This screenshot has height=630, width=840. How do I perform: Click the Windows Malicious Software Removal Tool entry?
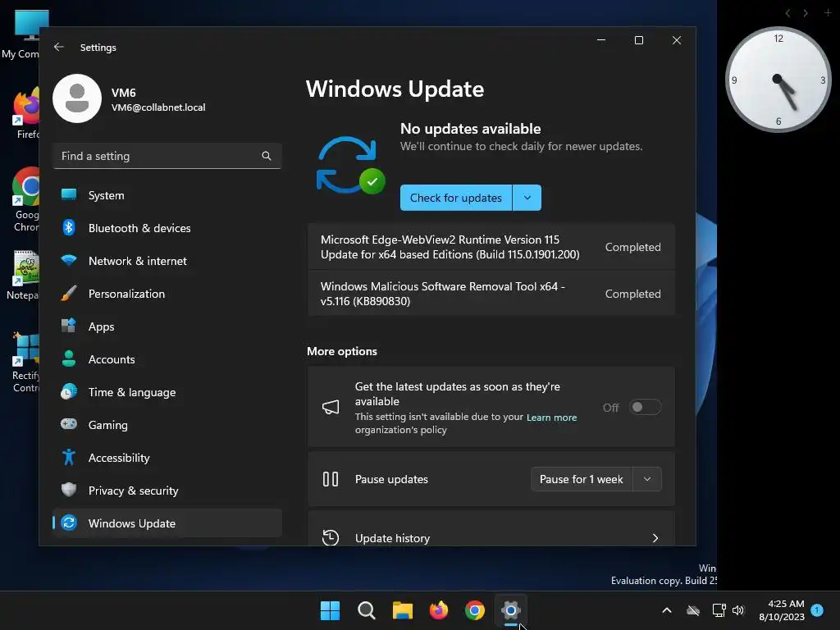click(x=491, y=294)
